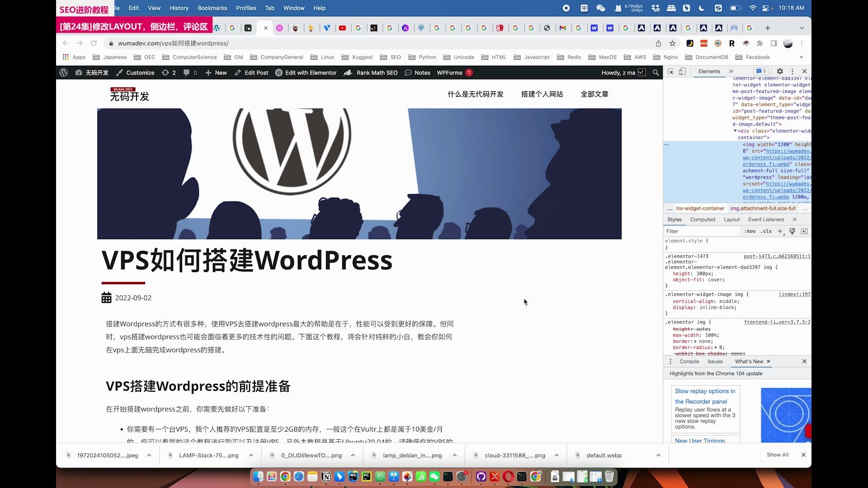Open options arrow for default.webp download
The height and width of the screenshot is (488, 868).
point(658,455)
